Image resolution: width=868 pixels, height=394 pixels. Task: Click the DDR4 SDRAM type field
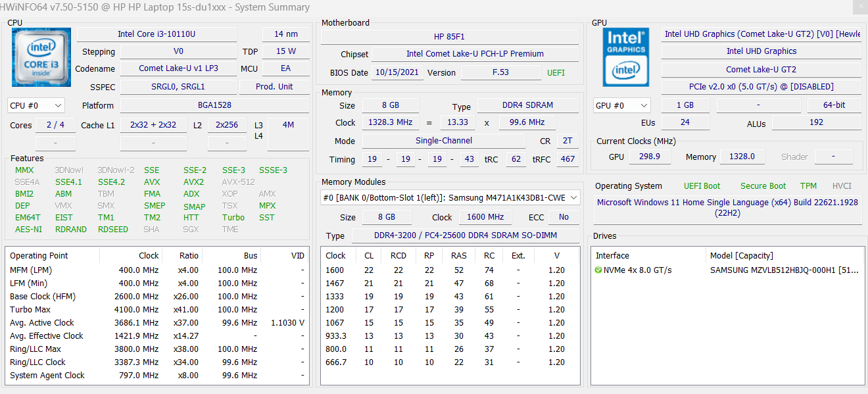(x=527, y=105)
